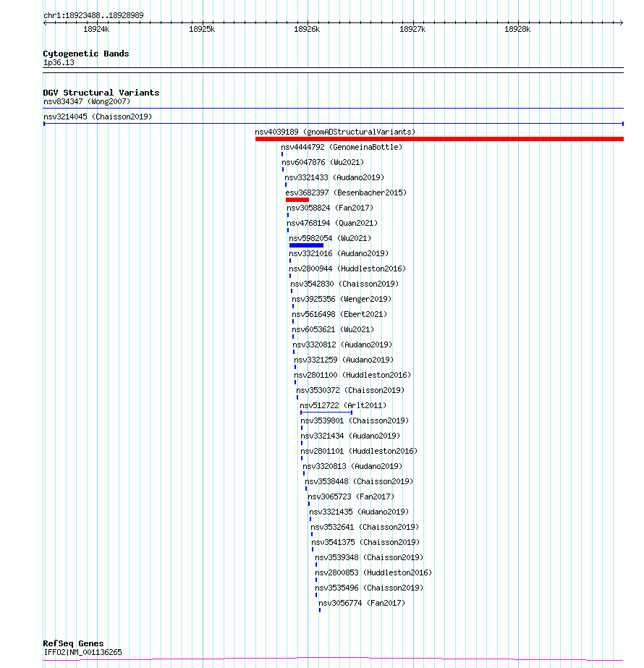Click the nsv512722 (Arlt2011) label
The width and height of the screenshot is (644, 668).
point(343,405)
